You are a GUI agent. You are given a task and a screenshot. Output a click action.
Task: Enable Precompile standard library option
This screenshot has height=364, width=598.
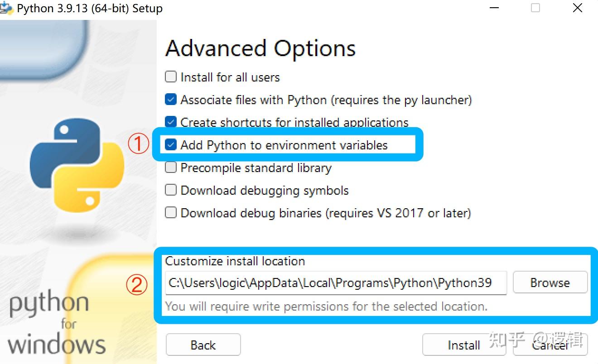[x=171, y=168]
